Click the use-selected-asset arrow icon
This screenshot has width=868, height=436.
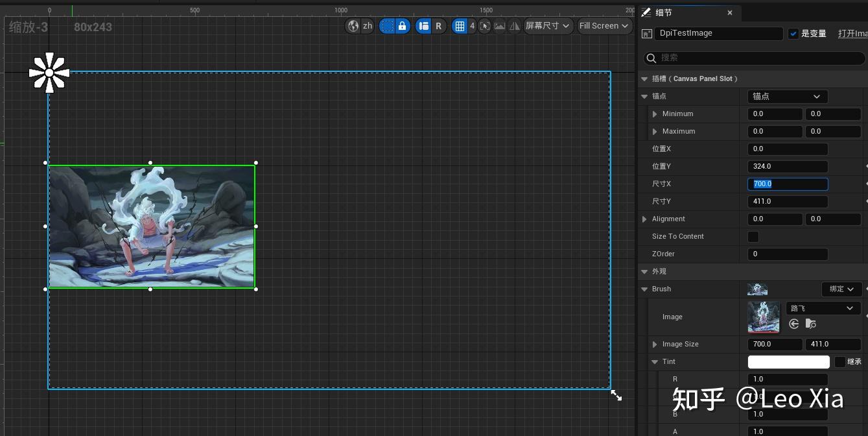coord(794,324)
